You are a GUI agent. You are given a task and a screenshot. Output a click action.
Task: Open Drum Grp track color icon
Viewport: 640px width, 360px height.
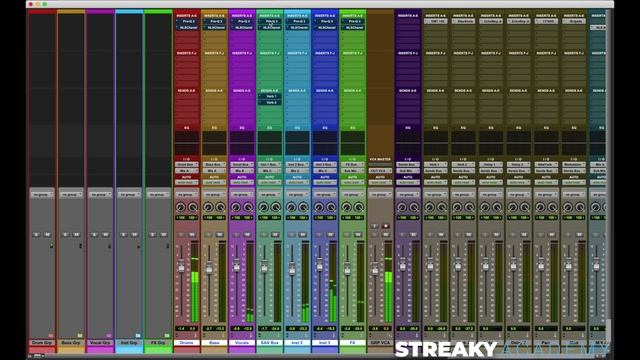[x=51, y=336]
